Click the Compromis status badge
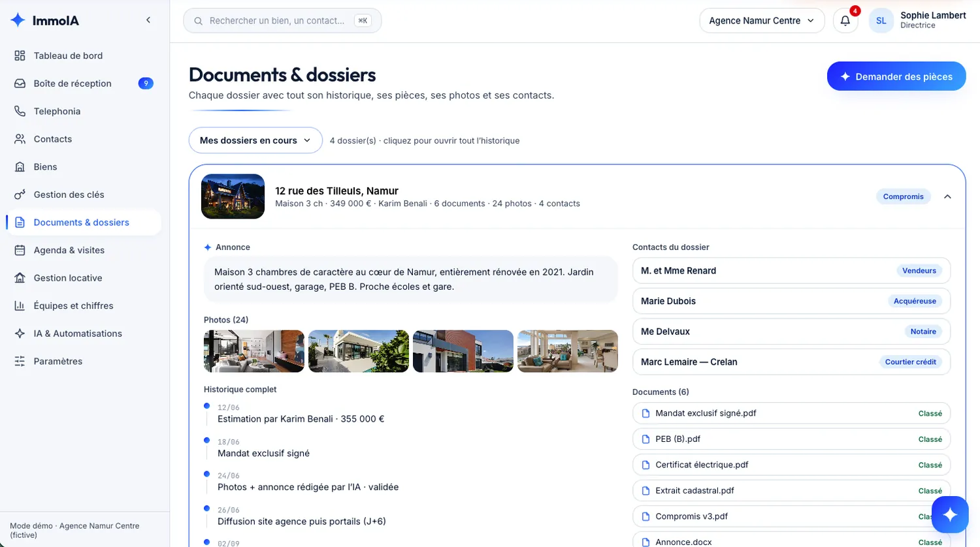 click(903, 196)
